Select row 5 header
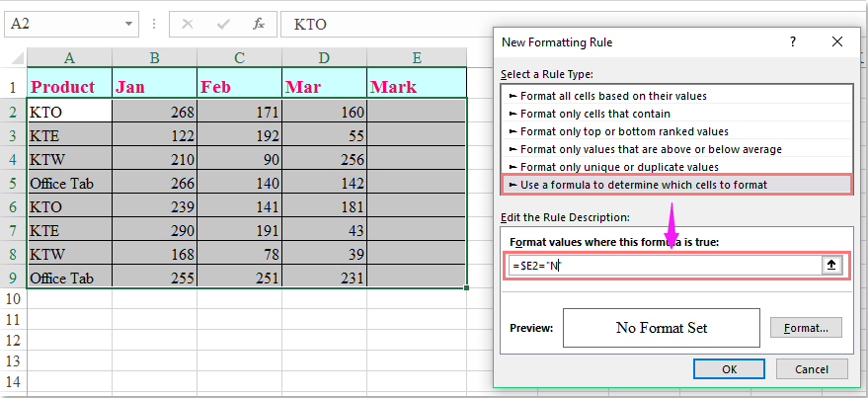The width and height of the screenshot is (868, 398). click(14, 183)
